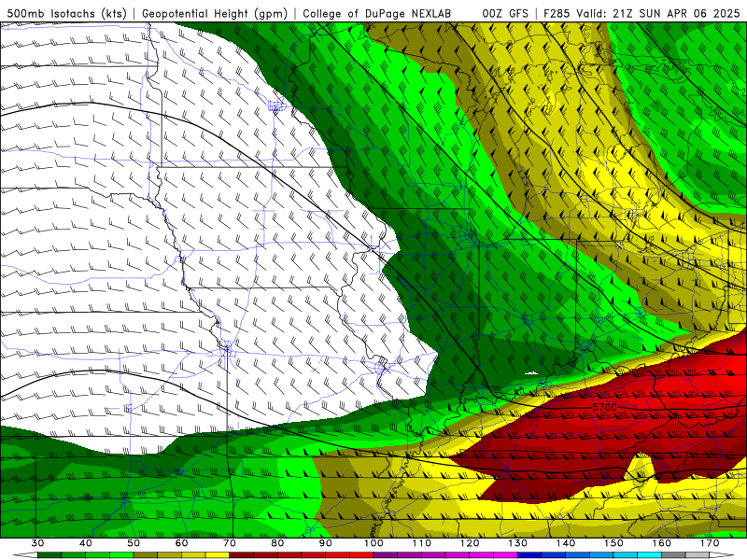
Task: Click the "Geopotential Height (gpm)" header text
Action: (215, 13)
